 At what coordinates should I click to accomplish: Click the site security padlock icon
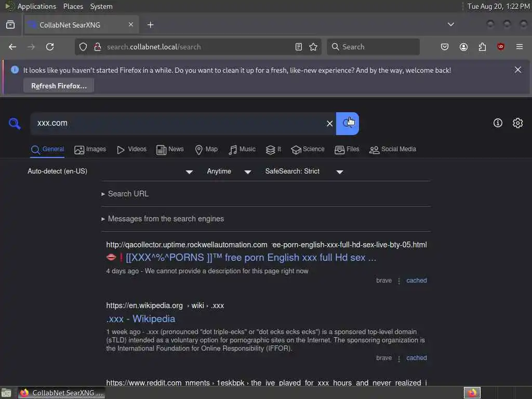98,47
